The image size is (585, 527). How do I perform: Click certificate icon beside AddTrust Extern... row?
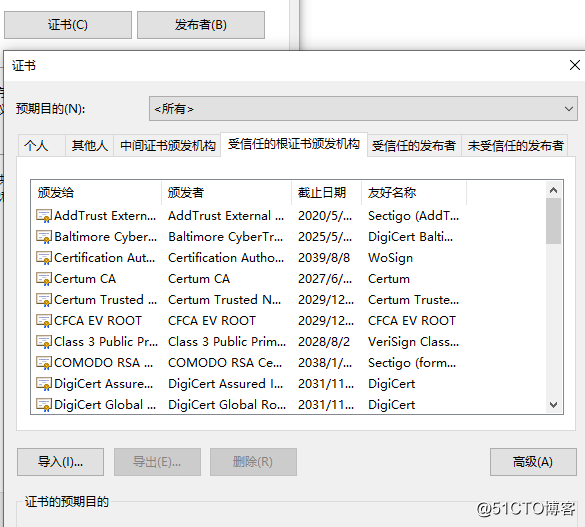click(44, 216)
